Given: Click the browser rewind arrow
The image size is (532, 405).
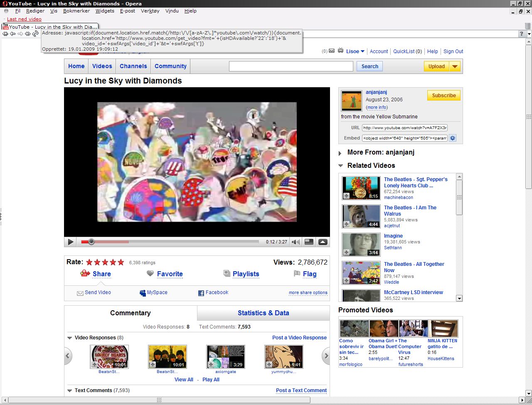Looking at the screenshot, I should point(5,34).
